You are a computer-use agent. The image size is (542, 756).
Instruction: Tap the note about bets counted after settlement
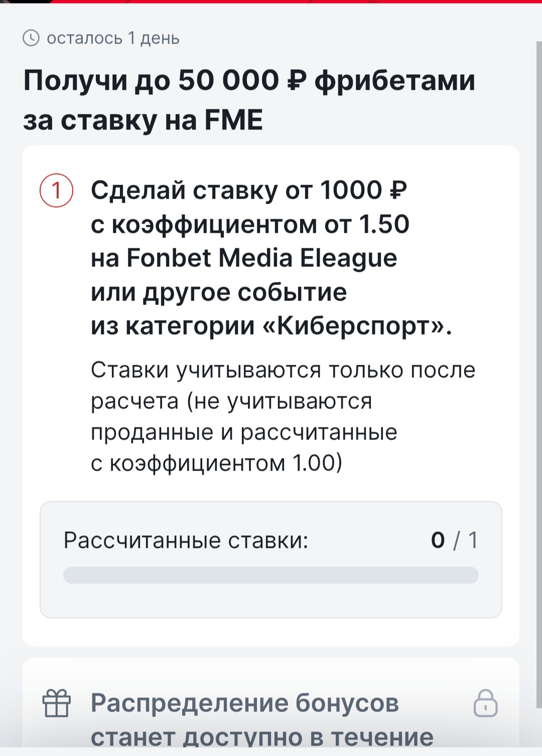pyautogui.click(x=283, y=416)
